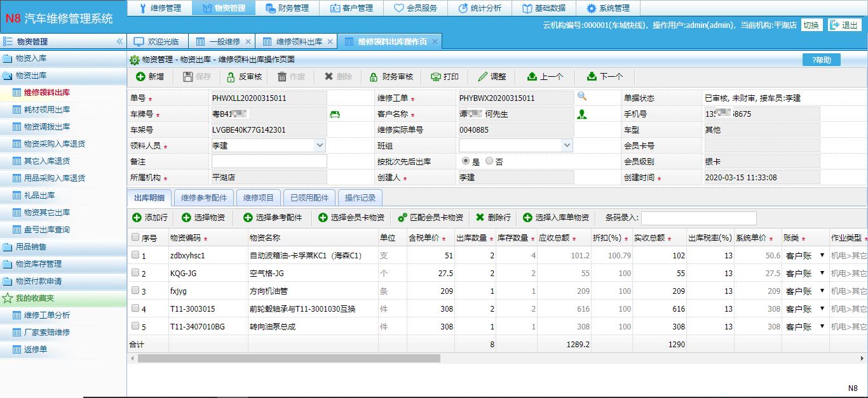This screenshot has height=398, width=868.
Task: Close the 一般维修 tab
Action: point(248,41)
